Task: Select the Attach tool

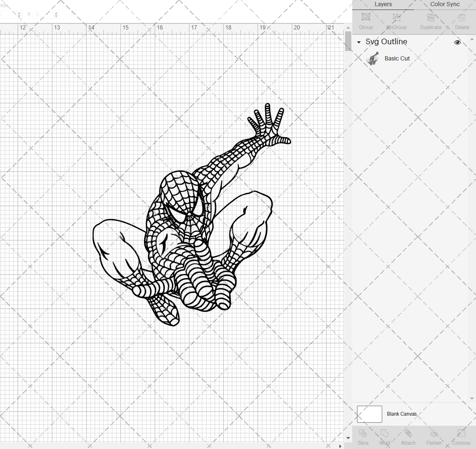Action: coord(408,436)
